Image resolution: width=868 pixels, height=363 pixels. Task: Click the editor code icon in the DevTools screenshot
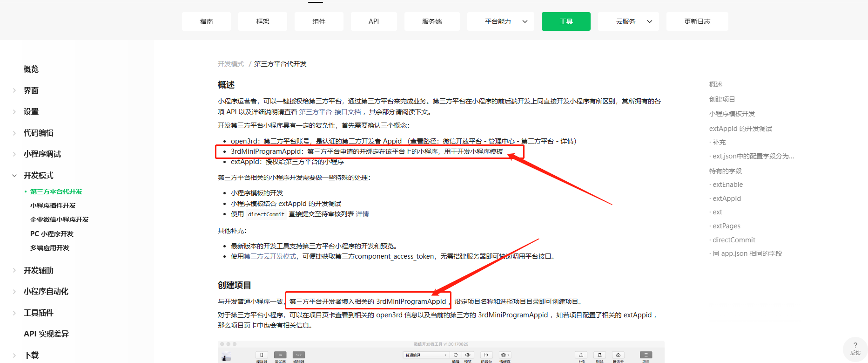click(299, 355)
